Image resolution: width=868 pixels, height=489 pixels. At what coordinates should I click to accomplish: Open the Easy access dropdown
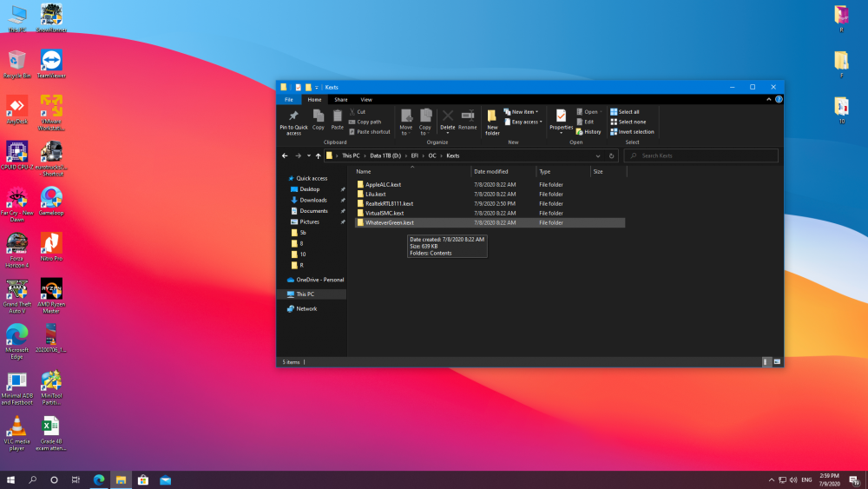tap(523, 122)
